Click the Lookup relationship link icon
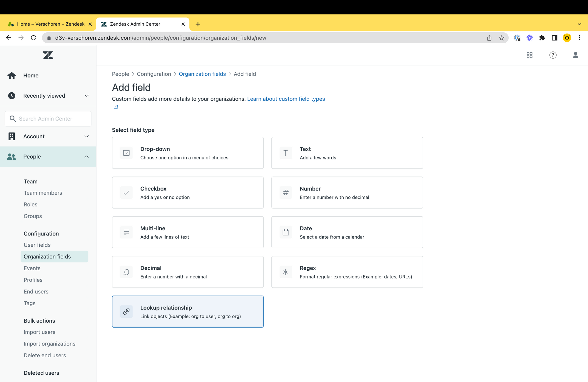The image size is (588, 382). [126, 312]
